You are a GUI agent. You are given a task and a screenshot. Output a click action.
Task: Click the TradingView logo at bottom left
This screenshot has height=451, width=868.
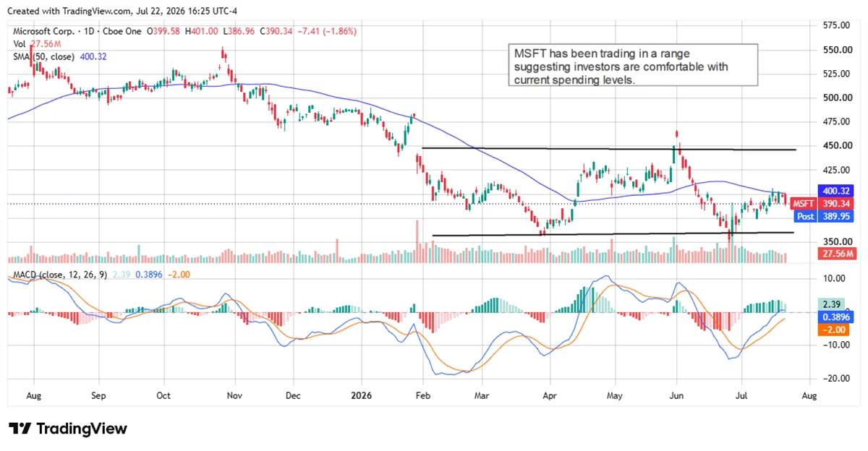[x=68, y=429]
